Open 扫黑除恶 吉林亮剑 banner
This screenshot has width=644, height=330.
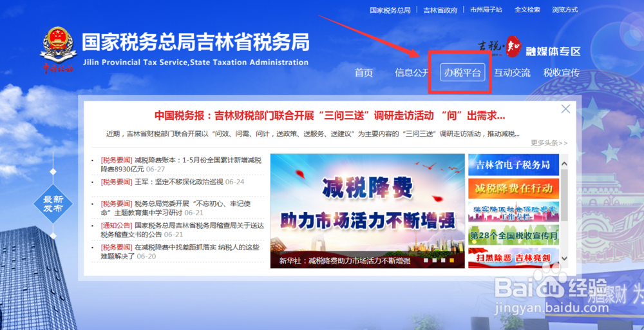coord(513,258)
